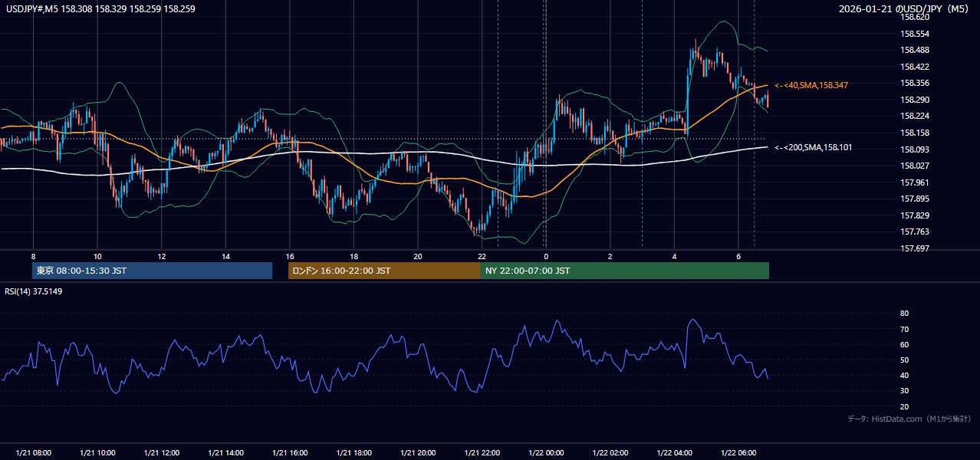Click the bottom time label 1/21 22:00
Image resolution: width=980 pixels, height=460 pixels.
[x=482, y=453]
